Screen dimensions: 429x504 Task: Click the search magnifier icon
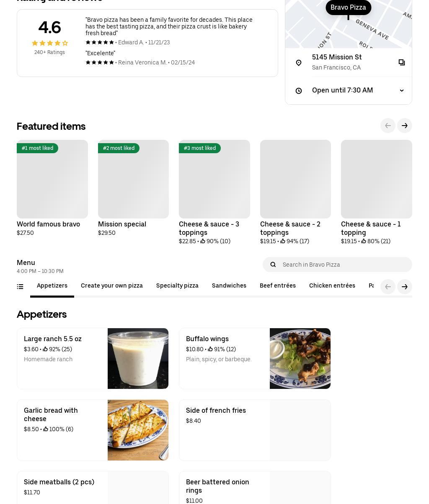(x=273, y=265)
